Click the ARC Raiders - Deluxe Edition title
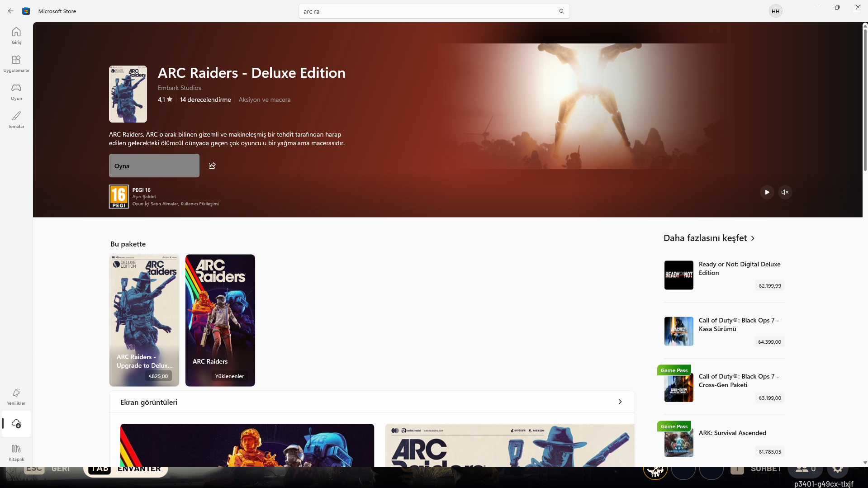868x488 pixels. pos(251,73)
